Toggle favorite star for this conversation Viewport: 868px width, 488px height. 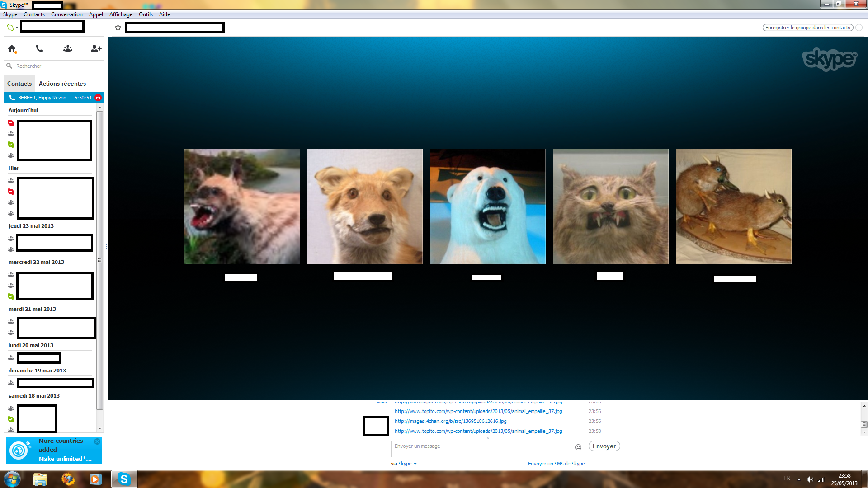118,28
